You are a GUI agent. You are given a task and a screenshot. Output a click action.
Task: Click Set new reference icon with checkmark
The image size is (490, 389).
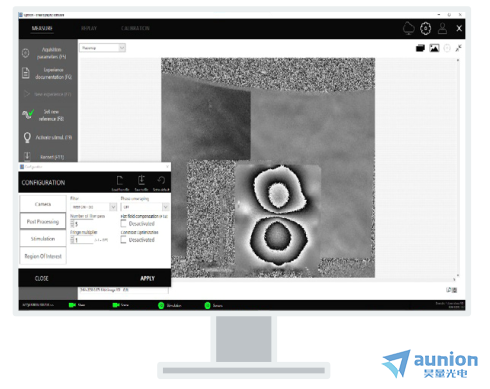point(28,115)
